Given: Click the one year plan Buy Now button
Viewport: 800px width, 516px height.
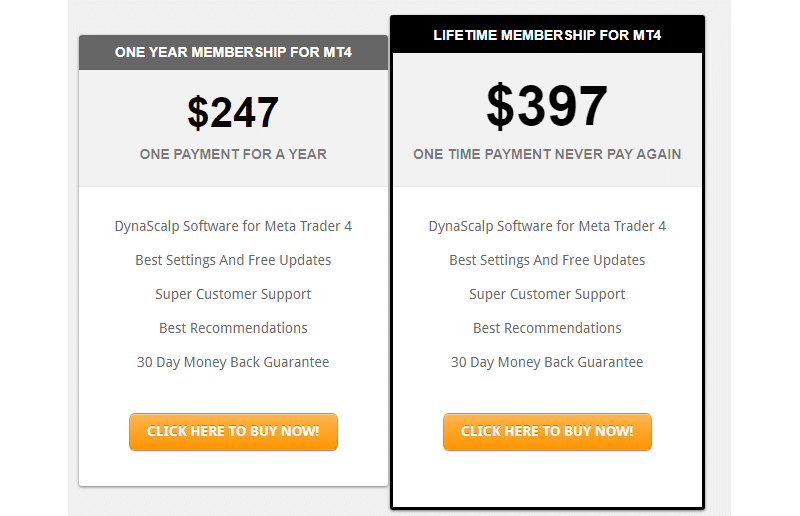Looking at the screenshot, I should (x=233, y=432).
